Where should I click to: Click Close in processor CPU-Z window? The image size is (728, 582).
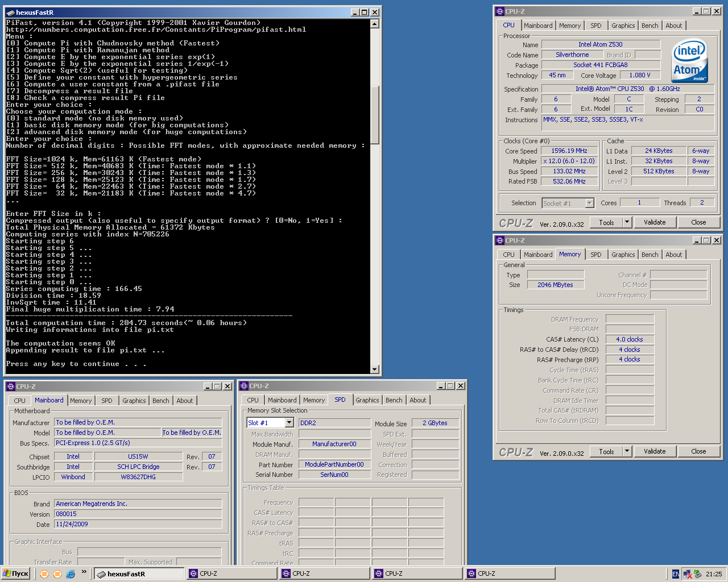click(x=698, y=222)
